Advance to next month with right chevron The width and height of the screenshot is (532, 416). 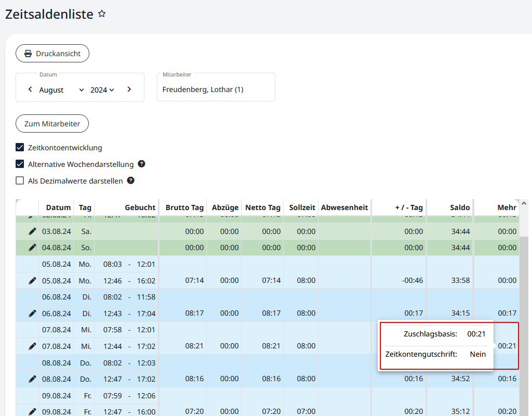click(x=129, y=89)
